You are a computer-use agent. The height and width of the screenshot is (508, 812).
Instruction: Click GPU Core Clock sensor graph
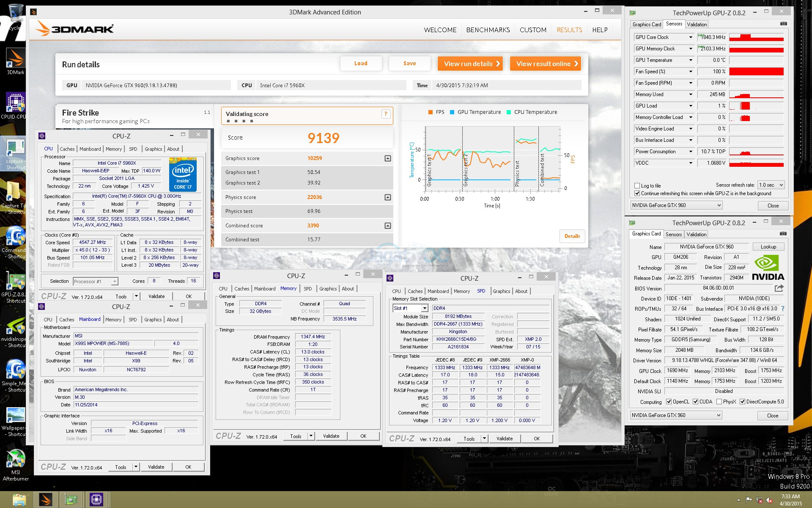tap(756, 37)
